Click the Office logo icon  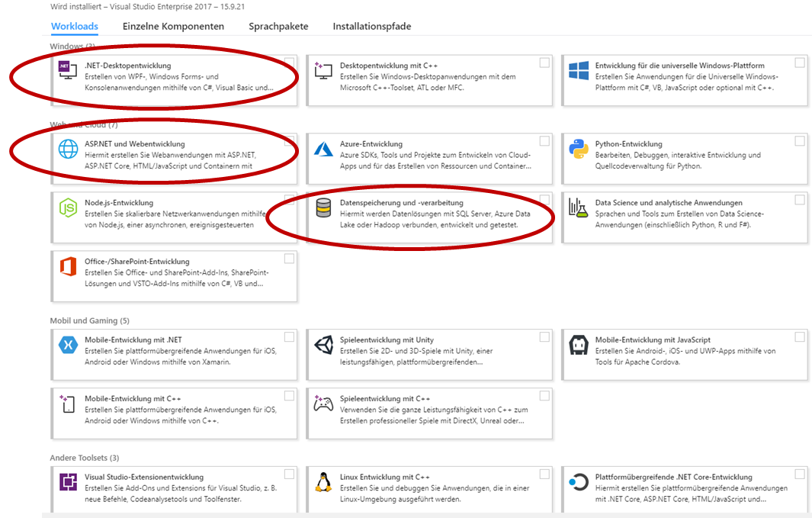click(68, 266)
